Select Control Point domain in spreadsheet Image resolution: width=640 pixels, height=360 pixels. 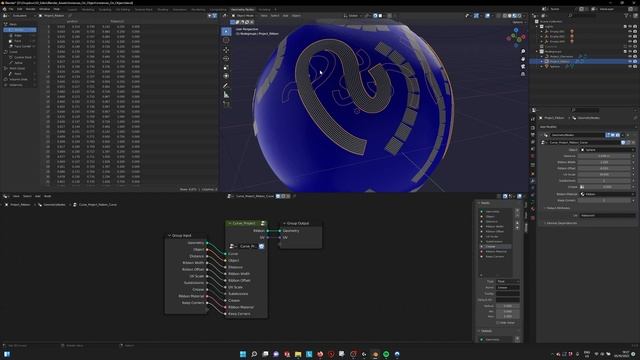click(22, 58)
